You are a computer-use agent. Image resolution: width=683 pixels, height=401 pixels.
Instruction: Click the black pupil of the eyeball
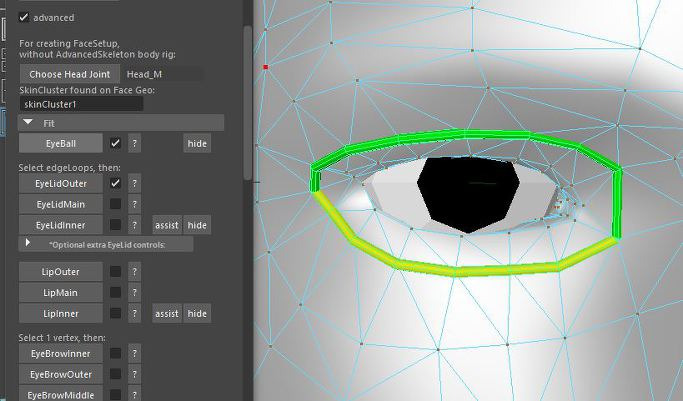coord(468,194)
